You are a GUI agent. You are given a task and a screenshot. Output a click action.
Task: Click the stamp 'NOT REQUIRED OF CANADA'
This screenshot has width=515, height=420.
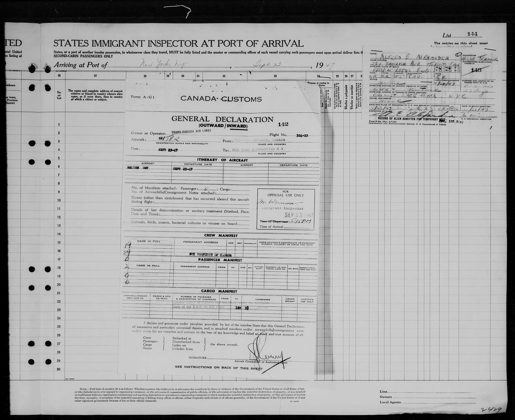pos(210,255)
